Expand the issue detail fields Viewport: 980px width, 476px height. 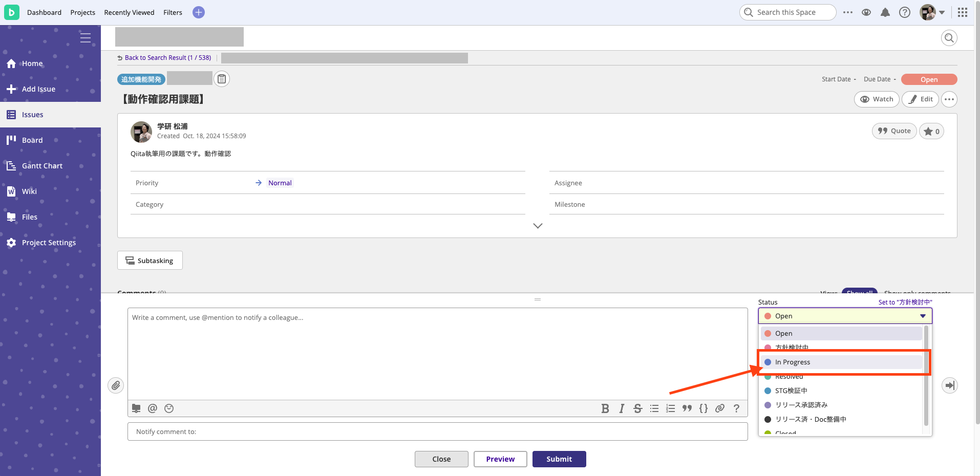(537, 225)
